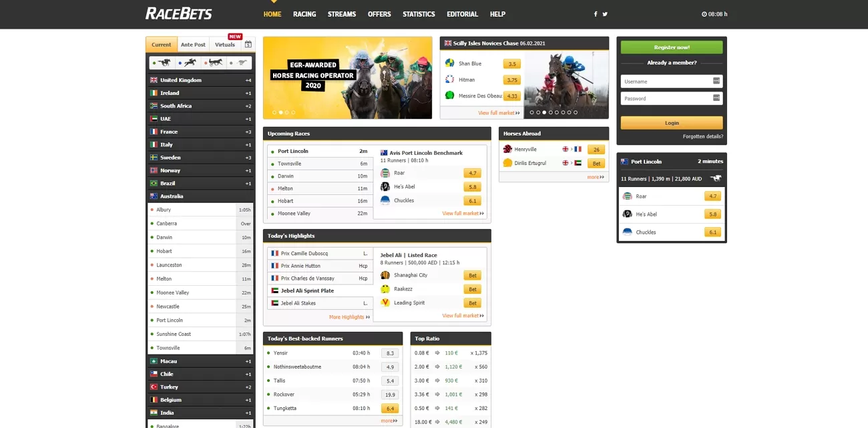Open the Offers menu

pos(379,14)
